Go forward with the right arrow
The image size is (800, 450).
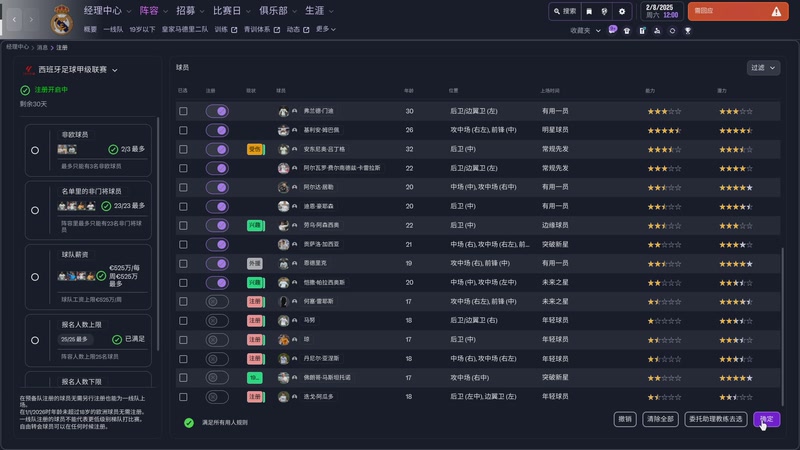(31, 19)
